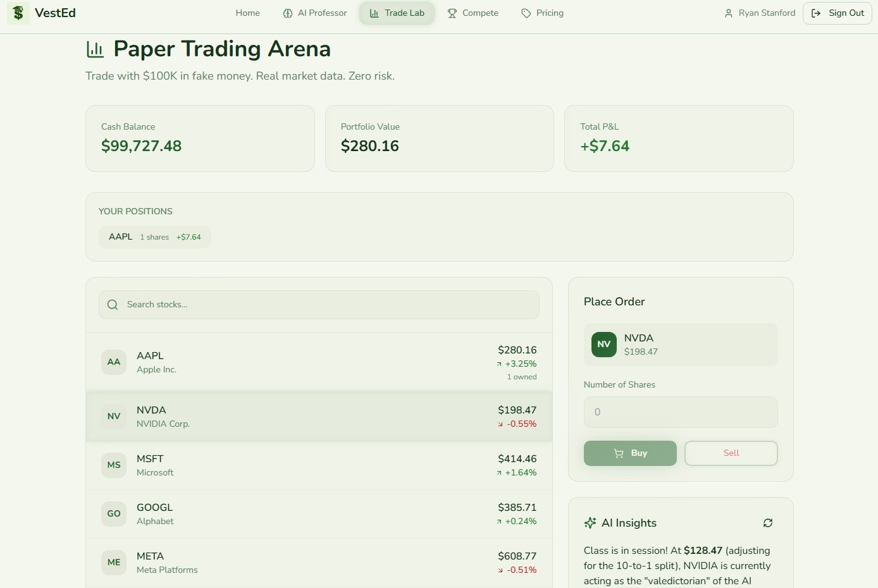This screenshot has width=878, height=588.
Task: Select the Trade Lab tab
Action: [397, 13]
